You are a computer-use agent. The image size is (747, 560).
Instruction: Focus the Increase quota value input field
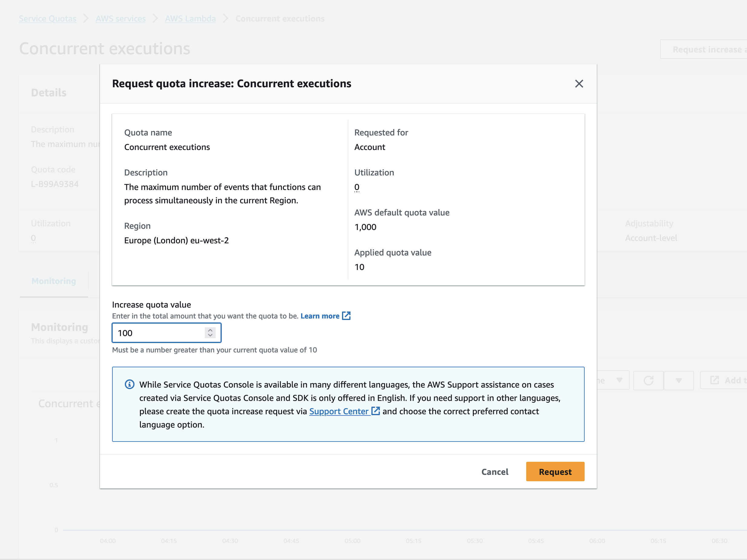point(167,333)
